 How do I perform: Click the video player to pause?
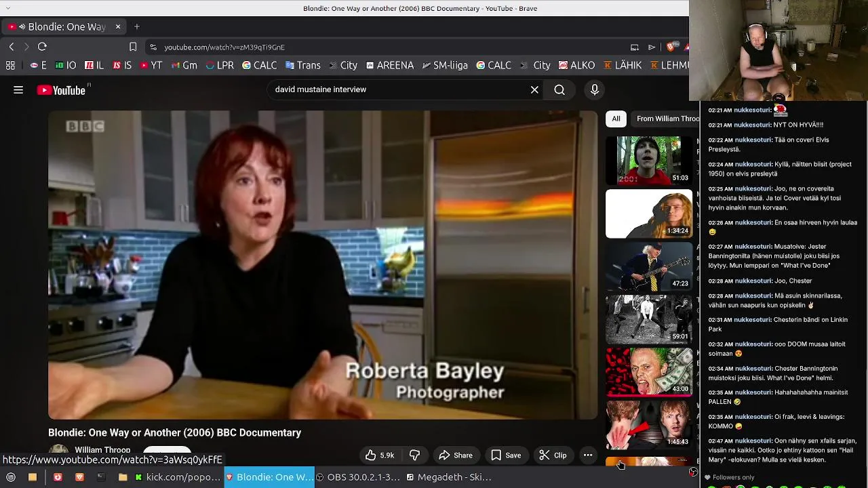point(323,264)
